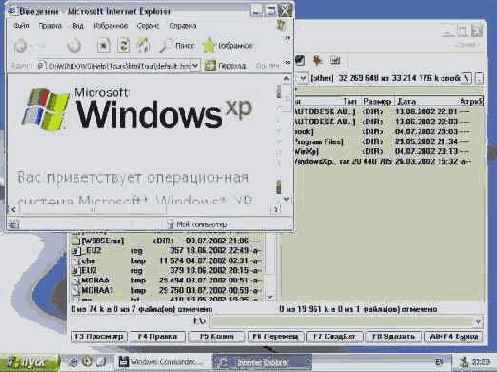Sort by Тип column in right panel
Viewport: 497px width, 372px height.
(350, 101)
